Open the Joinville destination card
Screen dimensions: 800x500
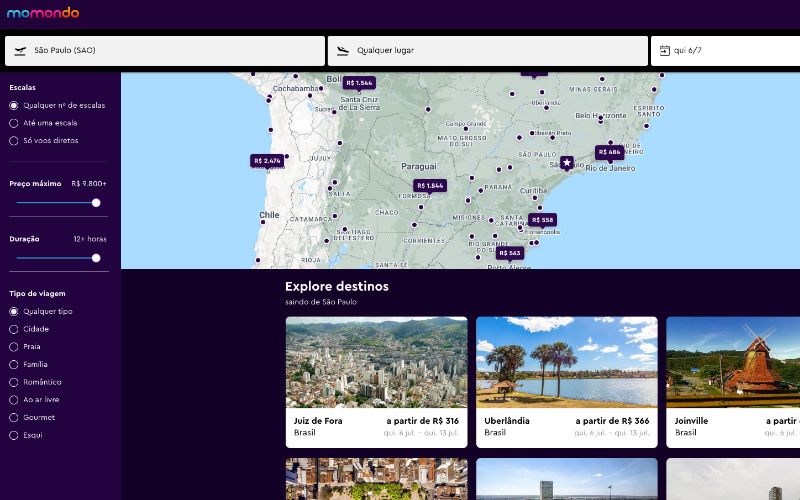point(733,382)
